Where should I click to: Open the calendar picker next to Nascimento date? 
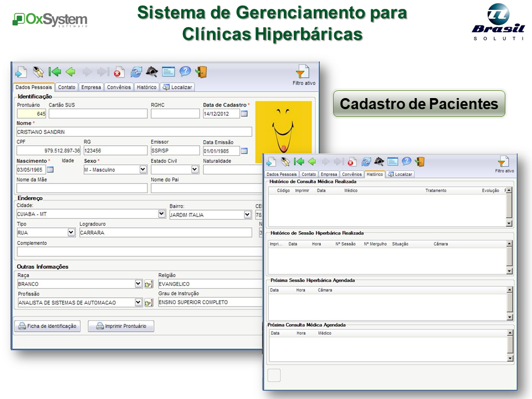[x=50, y=170]
